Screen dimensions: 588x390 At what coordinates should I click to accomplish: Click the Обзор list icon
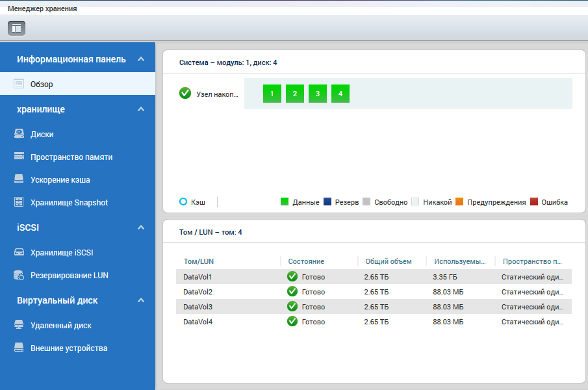coord(19,84)
